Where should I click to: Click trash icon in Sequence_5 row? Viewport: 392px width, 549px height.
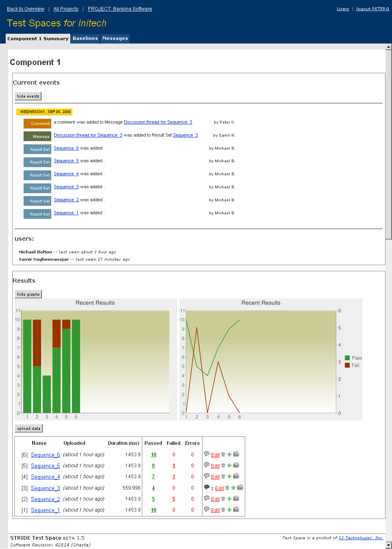pos(223,465)
